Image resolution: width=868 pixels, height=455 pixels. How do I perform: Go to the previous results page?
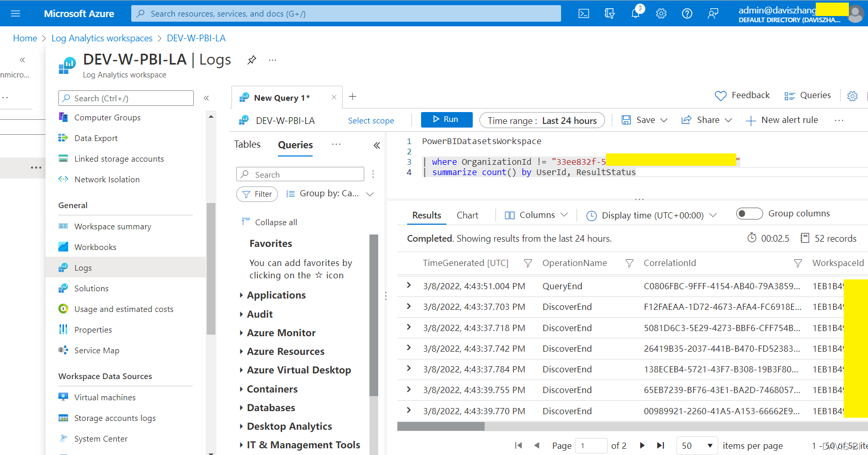[537, 445]
